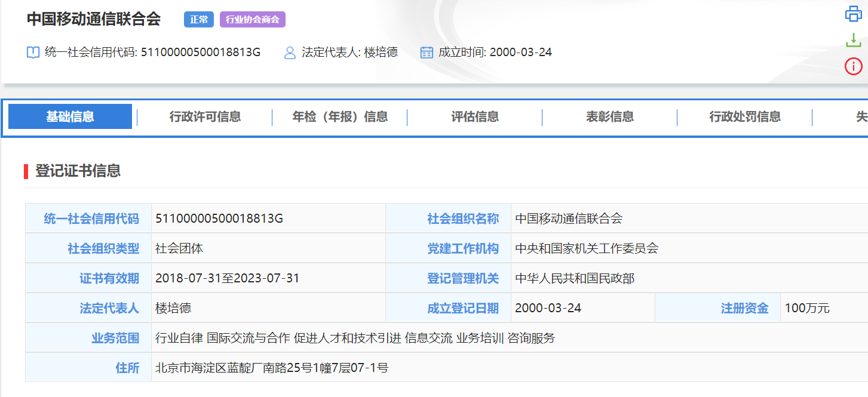Click the title 中国移动通信联合会
Viewport: 868px width, 397px height.
[x=94, y=19]
